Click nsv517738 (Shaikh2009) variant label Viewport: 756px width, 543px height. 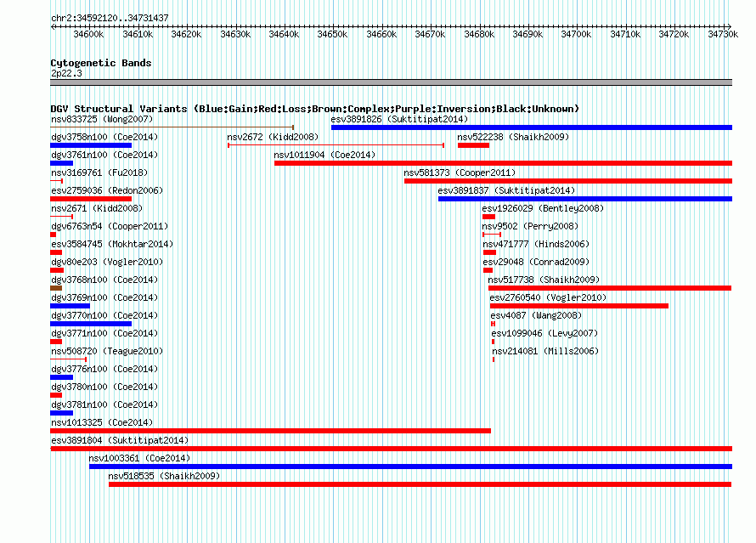(x=544, y=280)
